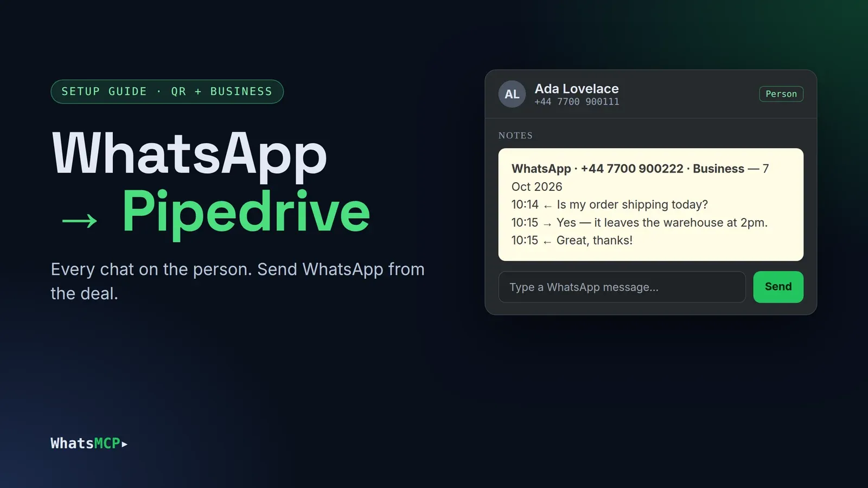The height and width of the screenshot is (488, 868).
Task: Focus the 'Type a WhatsApp message...' field
Action: (622, 287)
